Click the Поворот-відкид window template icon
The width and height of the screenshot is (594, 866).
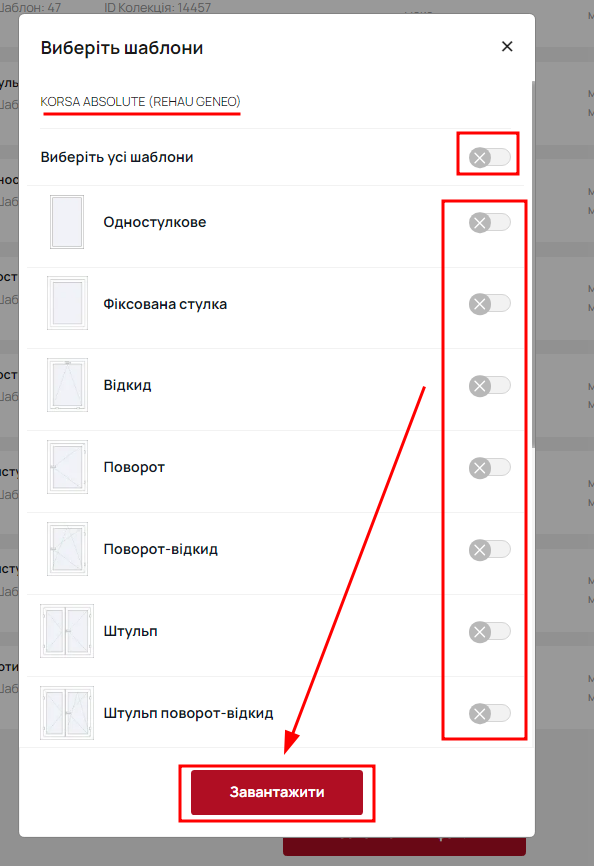[x=67, y=549]
